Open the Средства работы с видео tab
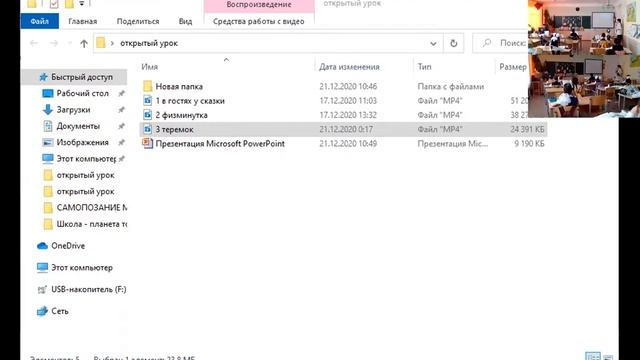 coord(259,21)
